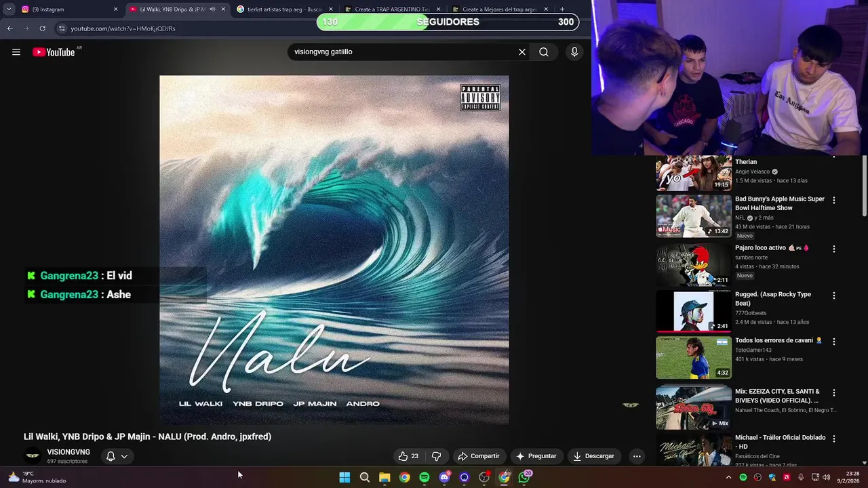Clear the search box with X

coord(522,52)
